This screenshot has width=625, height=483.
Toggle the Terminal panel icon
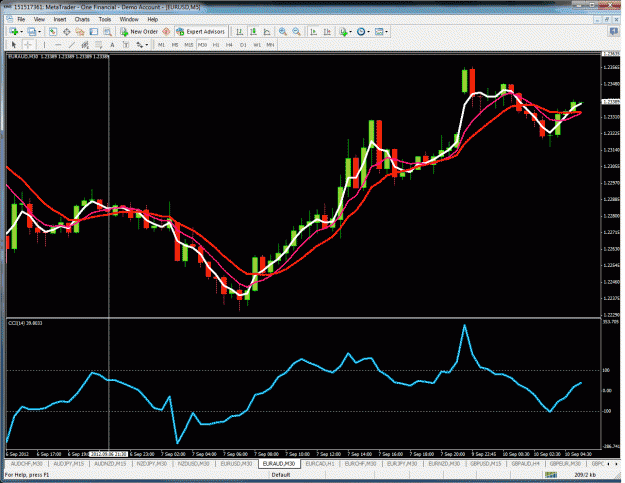(94, 31)
